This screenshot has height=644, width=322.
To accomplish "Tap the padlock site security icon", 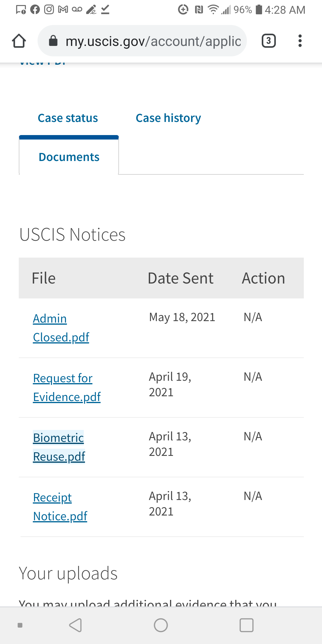I will pos(53,41).
